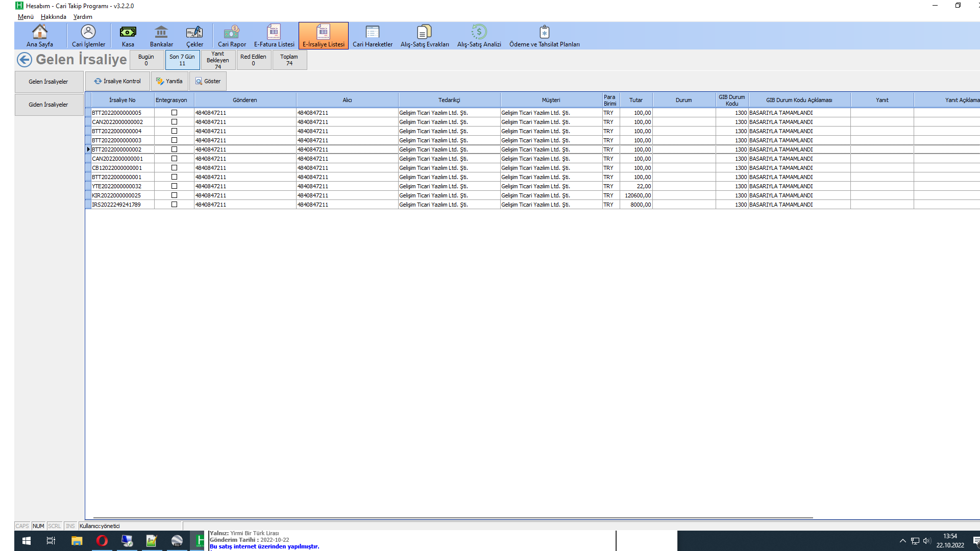980x551 pixels.
Task: Show hidden system tray icons
Action: click(902, 541)
